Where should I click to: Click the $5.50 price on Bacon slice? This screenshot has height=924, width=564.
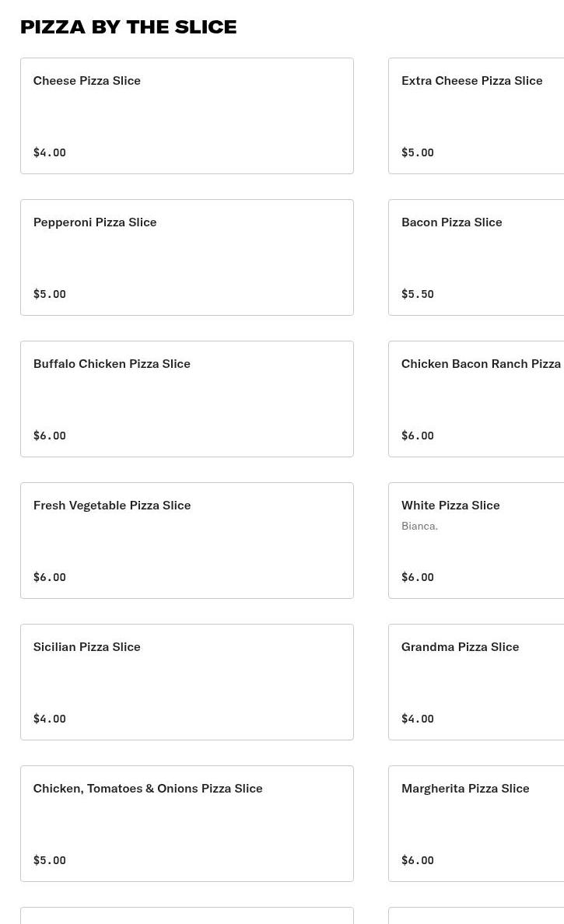(418, 294)
